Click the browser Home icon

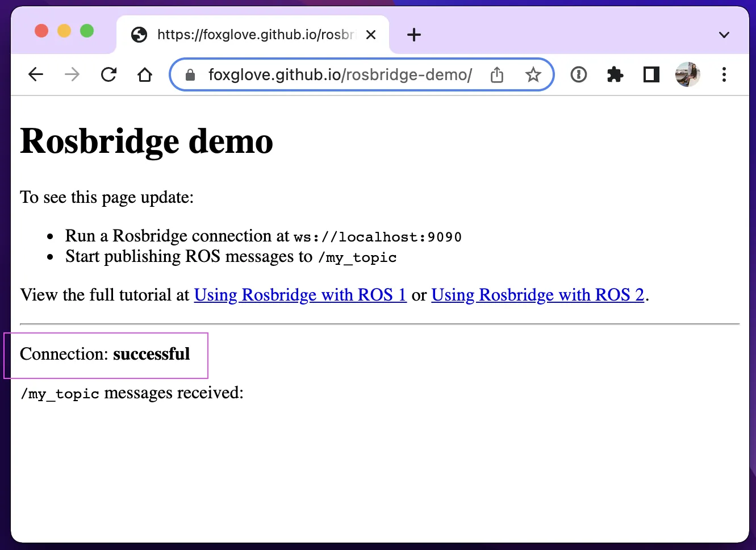point(144,74)
